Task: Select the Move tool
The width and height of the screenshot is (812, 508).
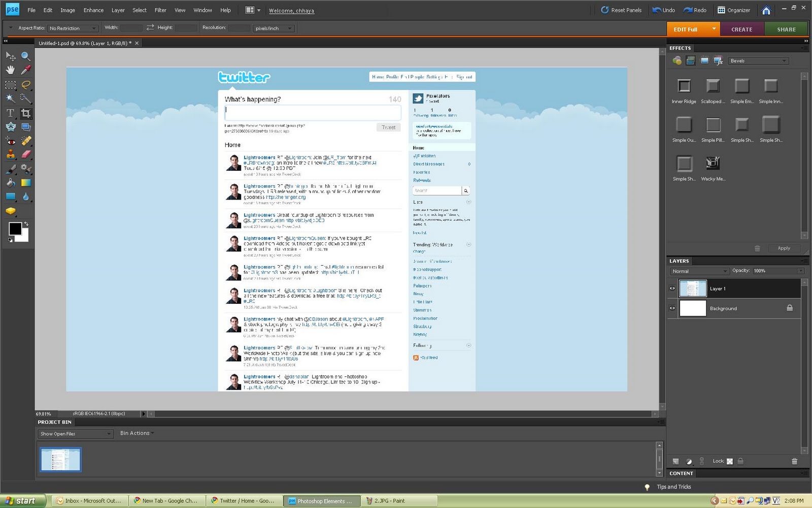Action: [10, 56]
